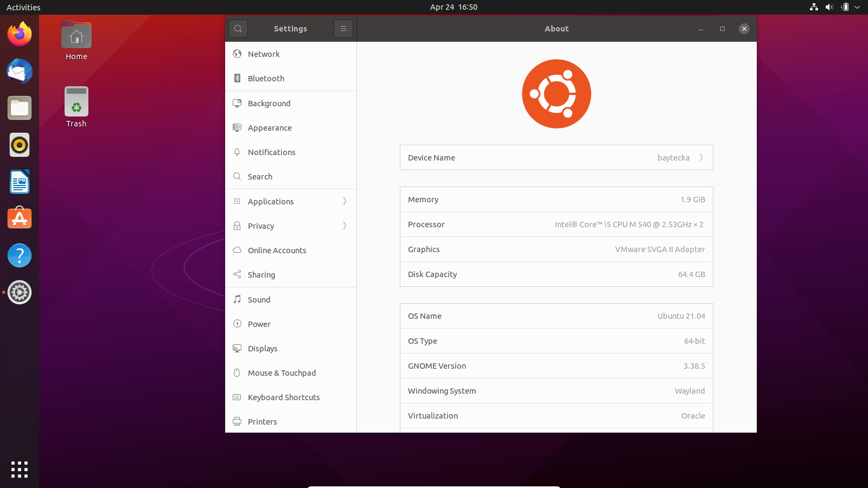This screenshot has width=868, height=488.
Task: Click the Settings title in sidebar header
Action: 290,29
